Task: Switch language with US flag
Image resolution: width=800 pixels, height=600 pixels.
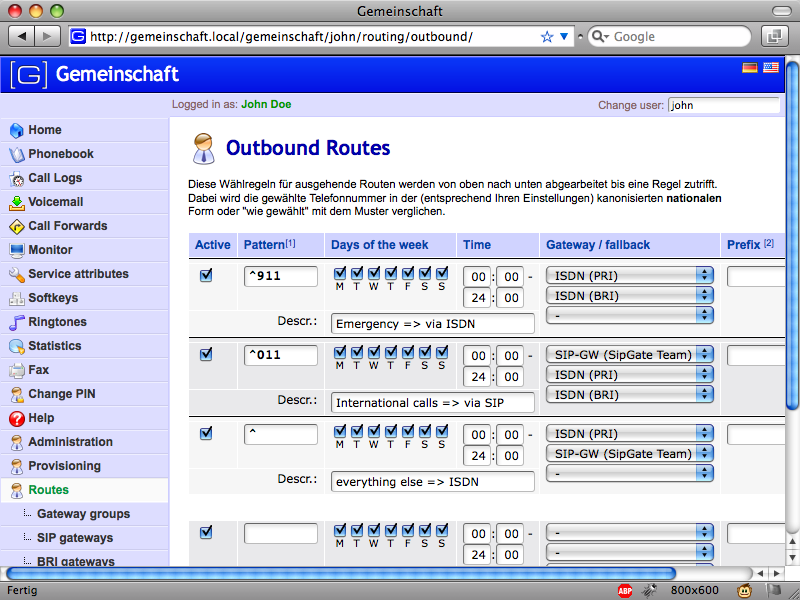Action: coord(770,67)
